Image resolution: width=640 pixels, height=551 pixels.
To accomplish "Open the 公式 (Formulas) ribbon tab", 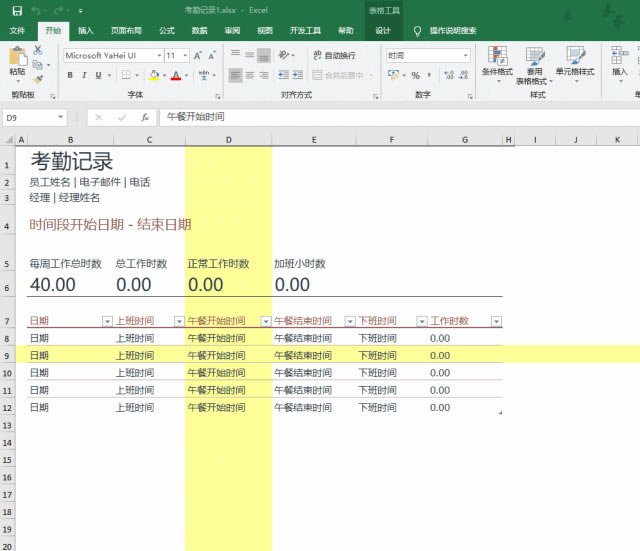I will coord(166,31).
